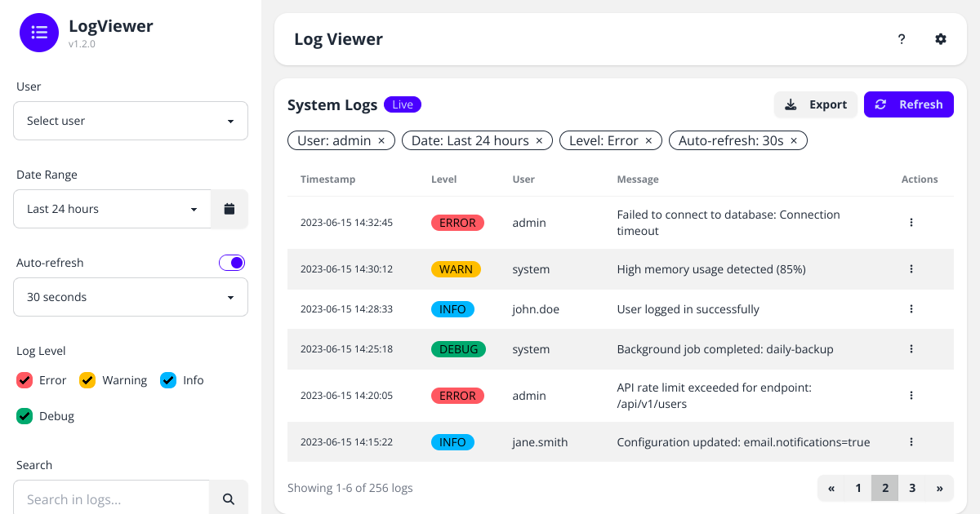980x514 pixels.
Task: Remove the User: admin filter chip
Action: coord(381,140)
